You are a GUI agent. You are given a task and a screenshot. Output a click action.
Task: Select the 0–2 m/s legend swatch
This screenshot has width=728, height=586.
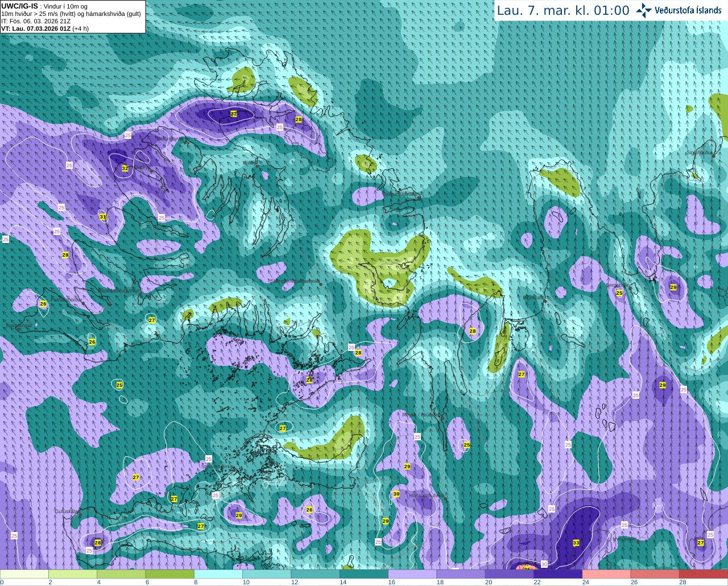pyautogui.click(x=24, y=574)
